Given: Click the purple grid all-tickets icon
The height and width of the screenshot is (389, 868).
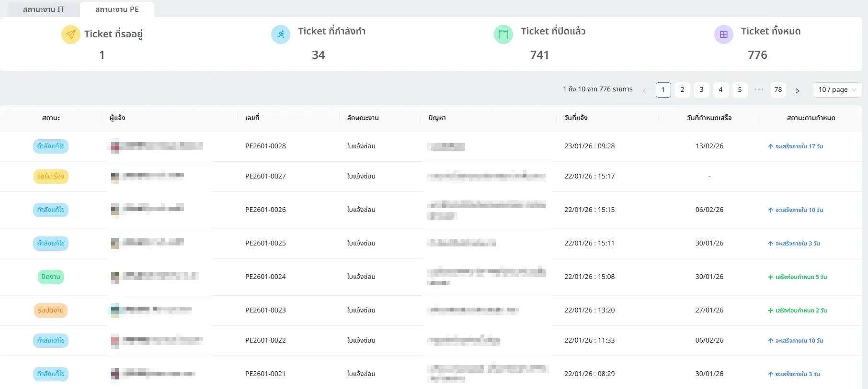Looking at the screenshot, I should coord(724,34).
